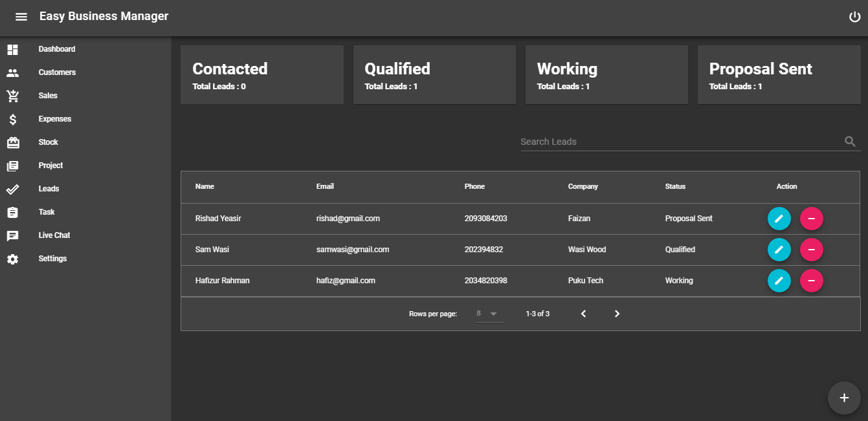This screenshot has width=868, height=421.
Task: Click the search magnifier icon
Action: tap(850, 141)
